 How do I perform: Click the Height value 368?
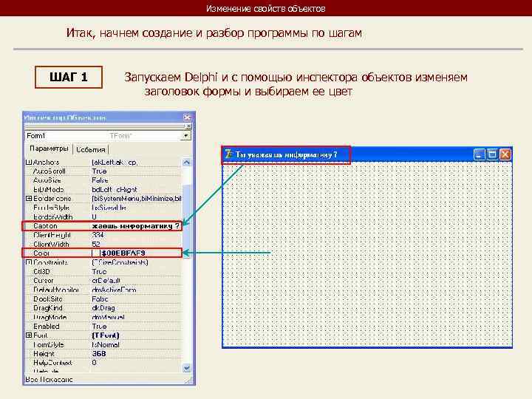click(99, 353)
